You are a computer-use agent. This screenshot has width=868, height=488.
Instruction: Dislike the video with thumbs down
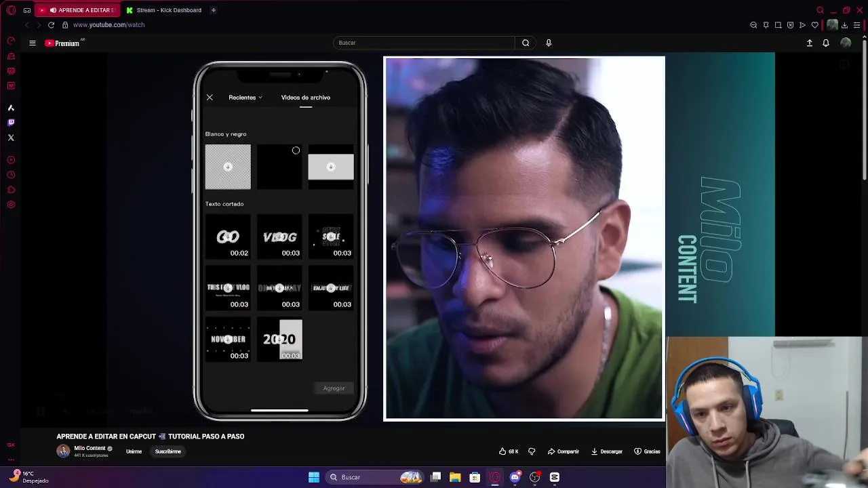pos(532,451)
